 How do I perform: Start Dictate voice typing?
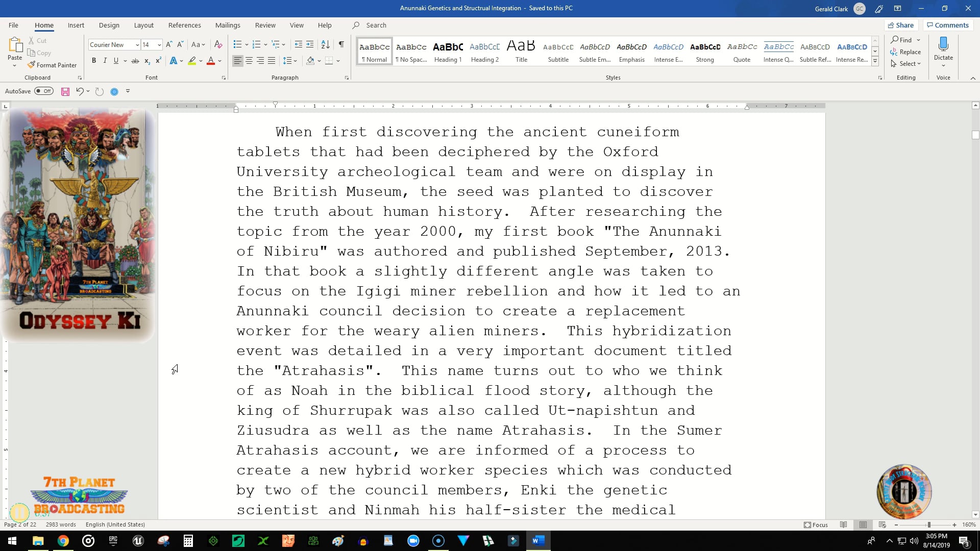[x=943, y=51]
